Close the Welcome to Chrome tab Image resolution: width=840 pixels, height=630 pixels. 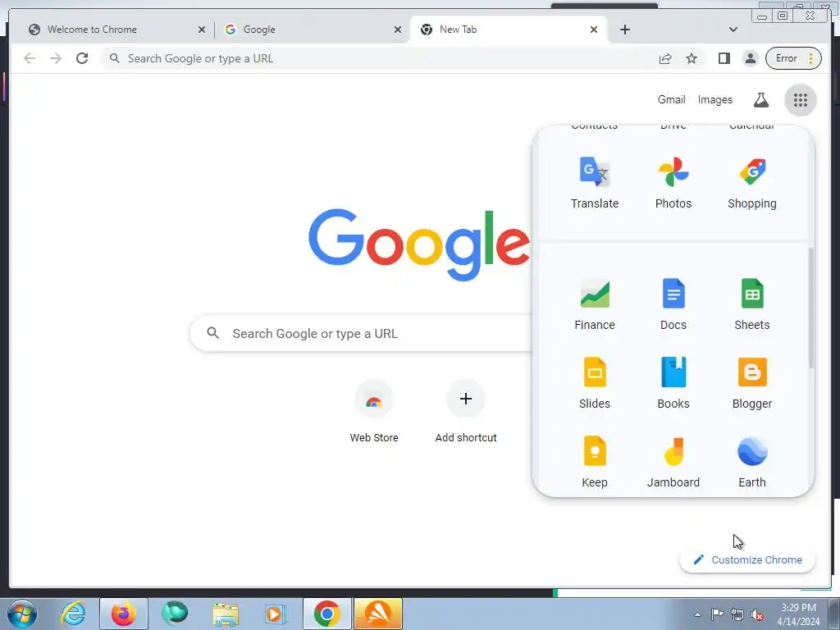pyautogui.click(x=202, y=30)
